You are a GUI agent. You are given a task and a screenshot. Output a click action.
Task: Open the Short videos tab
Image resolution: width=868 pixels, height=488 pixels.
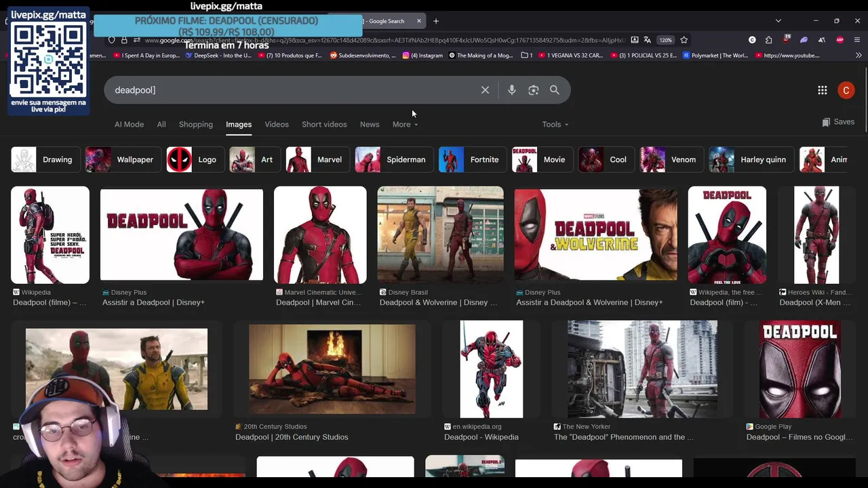(324, 125)
